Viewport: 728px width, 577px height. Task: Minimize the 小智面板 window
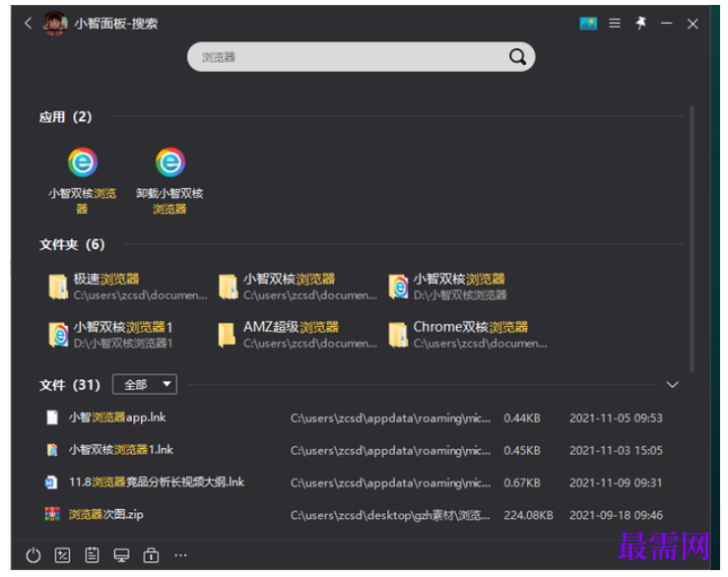pos(667,24)
